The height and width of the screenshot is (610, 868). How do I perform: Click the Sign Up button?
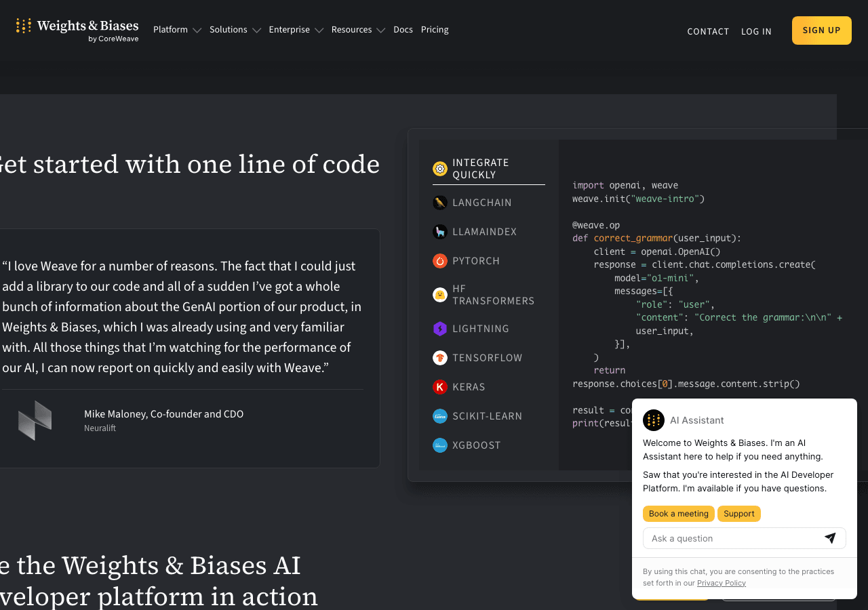[x=822, y=30]
